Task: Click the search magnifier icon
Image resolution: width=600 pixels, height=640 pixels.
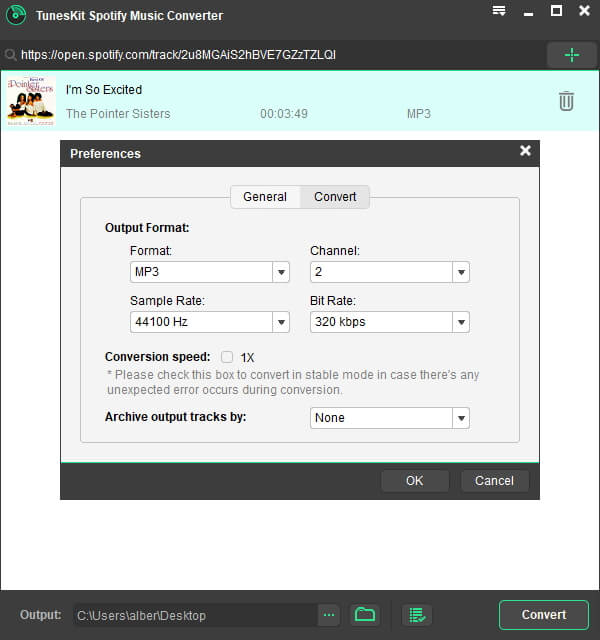Action: click(10, 55)
